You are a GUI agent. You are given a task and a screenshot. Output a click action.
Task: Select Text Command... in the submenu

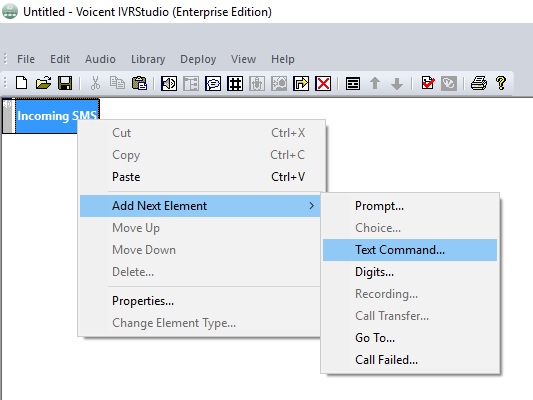[410, 250]
